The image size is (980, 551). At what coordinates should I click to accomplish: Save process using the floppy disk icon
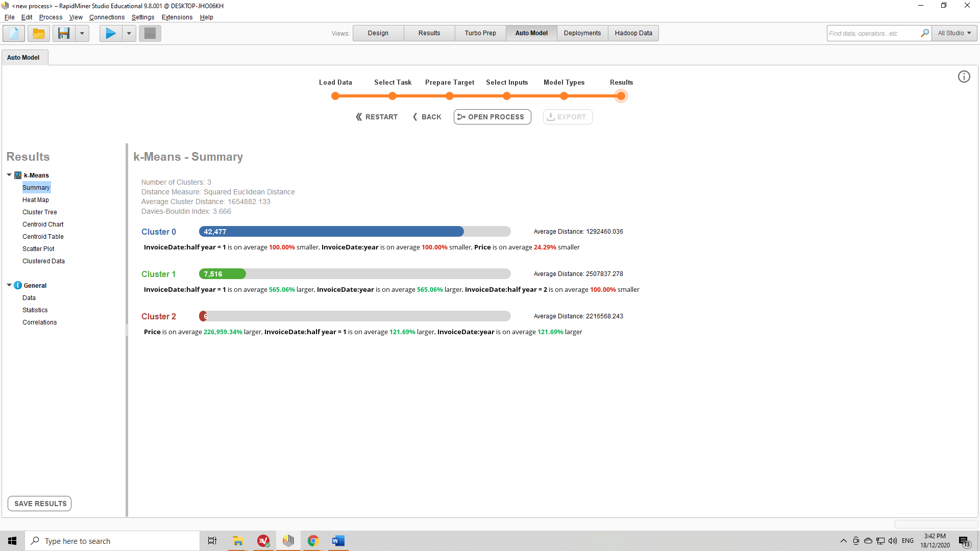coord(64,33)
